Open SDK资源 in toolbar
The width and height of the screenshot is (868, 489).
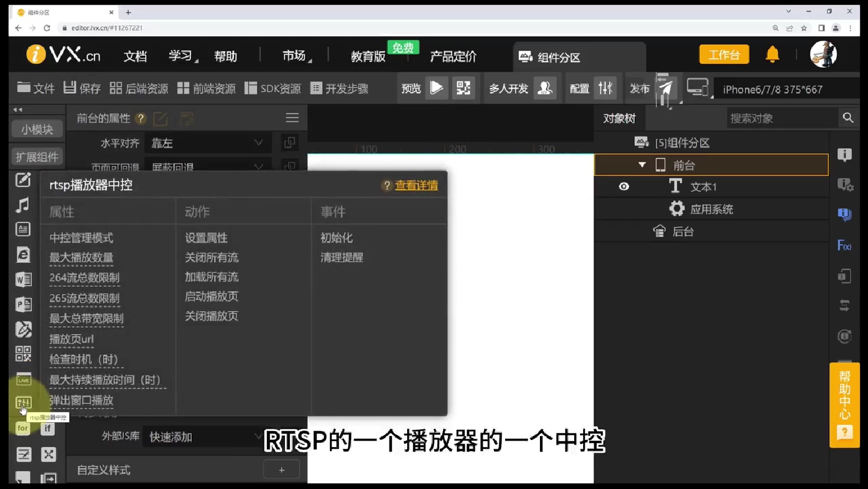point(273,89)
